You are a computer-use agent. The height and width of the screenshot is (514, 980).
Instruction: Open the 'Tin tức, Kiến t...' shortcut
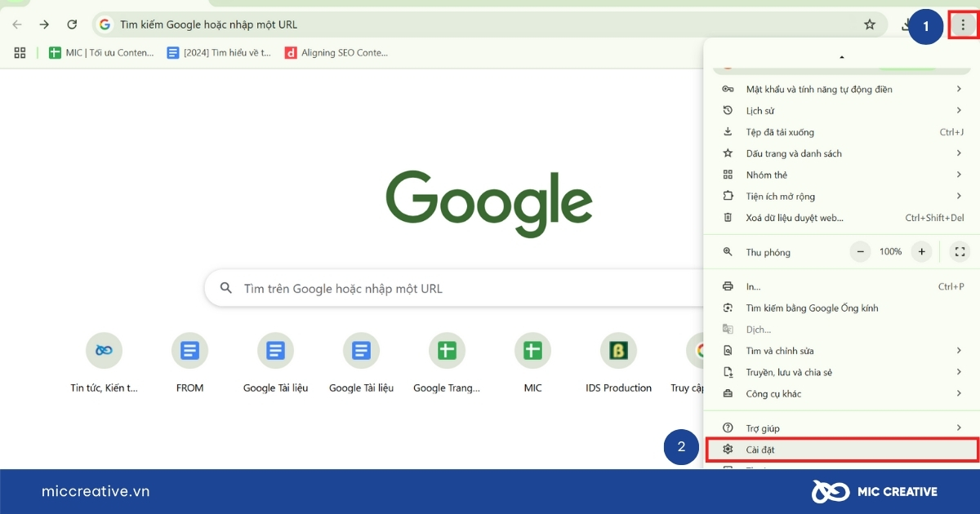(104, 364)
